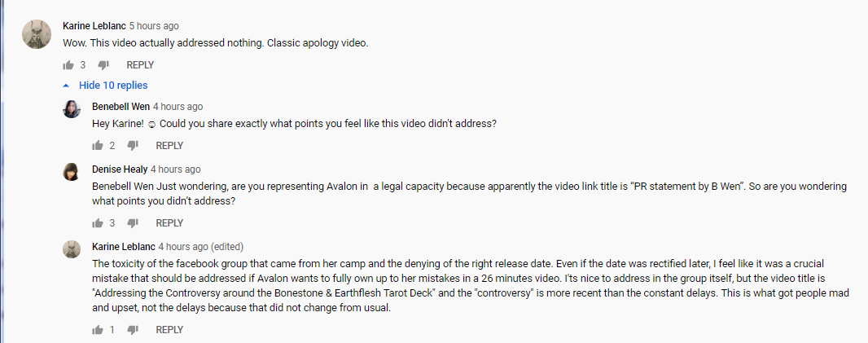Reply to Denise Healy's comment
Image resolution: width=868 pixels, height=343 pixels.
(x=169, y=223)
